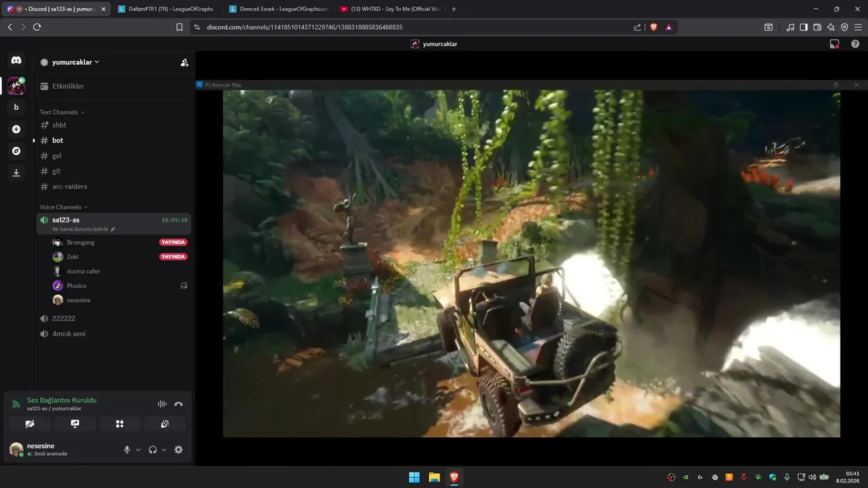Click the Download apps arrow icon
868x488 pixels.
(16, 172)
